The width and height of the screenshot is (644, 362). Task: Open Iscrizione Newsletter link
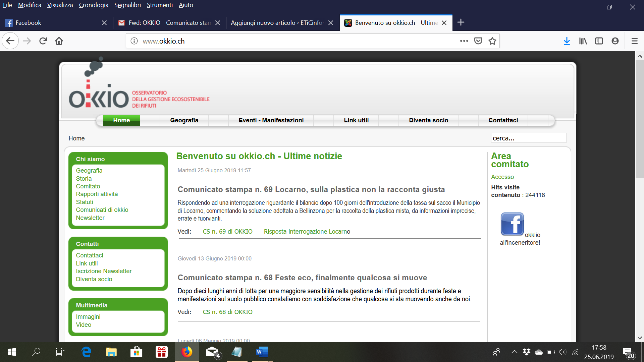tap(104, 271)
